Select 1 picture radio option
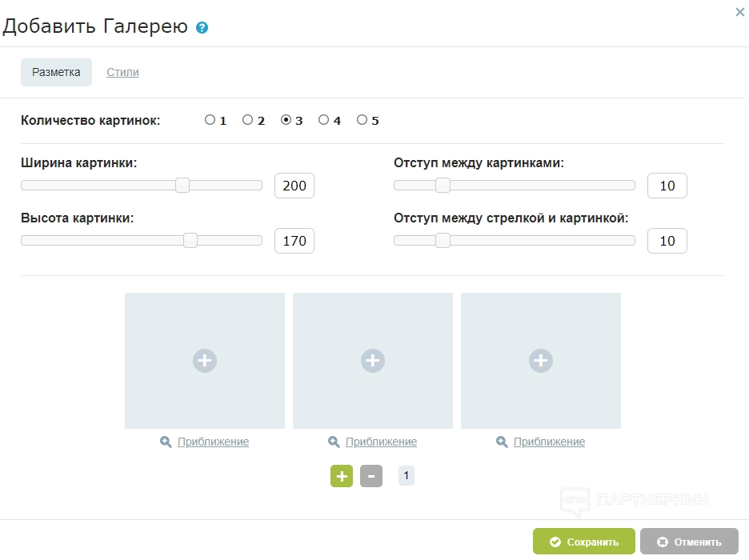The image size is (749, 560). 210,120
